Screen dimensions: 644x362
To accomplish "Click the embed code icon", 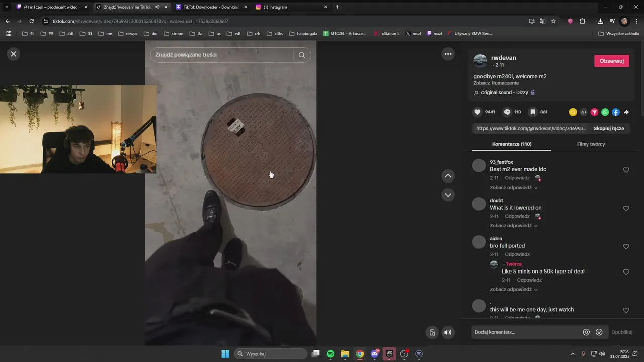I will [584, 112].
